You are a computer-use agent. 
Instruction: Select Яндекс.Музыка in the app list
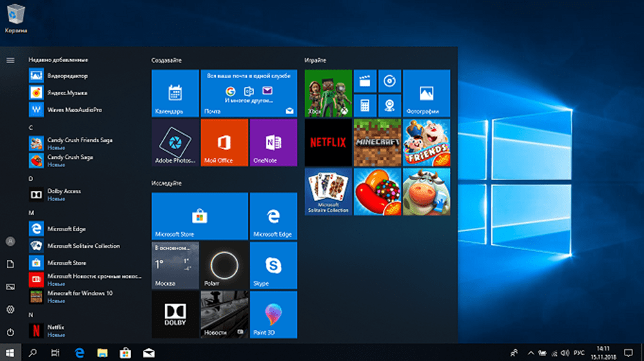68,92
